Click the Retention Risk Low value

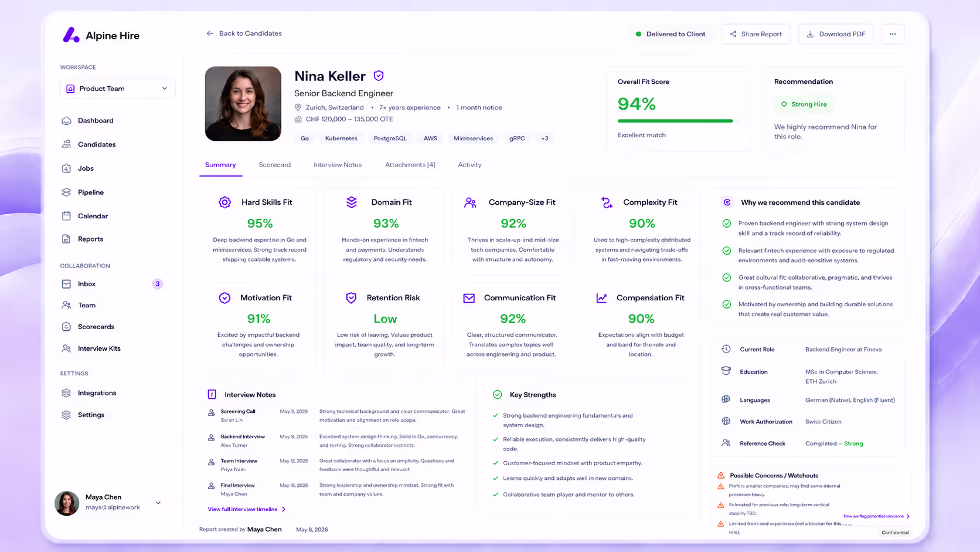pos(385,319)
